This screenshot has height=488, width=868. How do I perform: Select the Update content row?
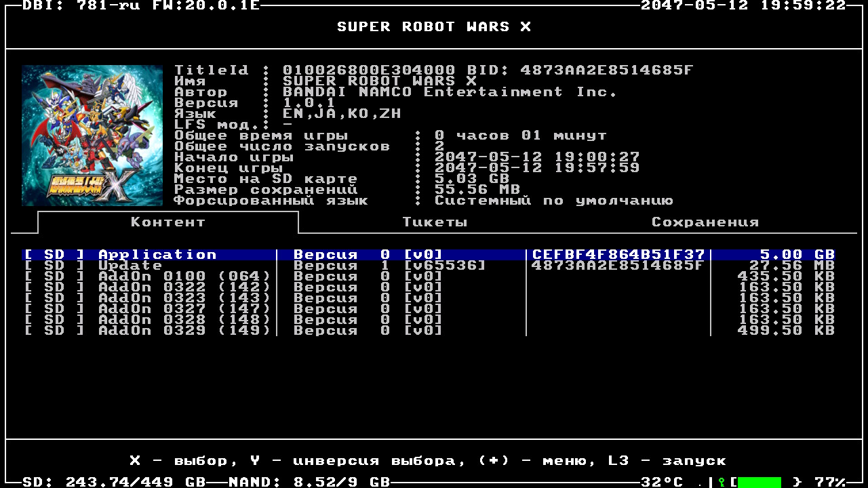(x=130, y=266)
